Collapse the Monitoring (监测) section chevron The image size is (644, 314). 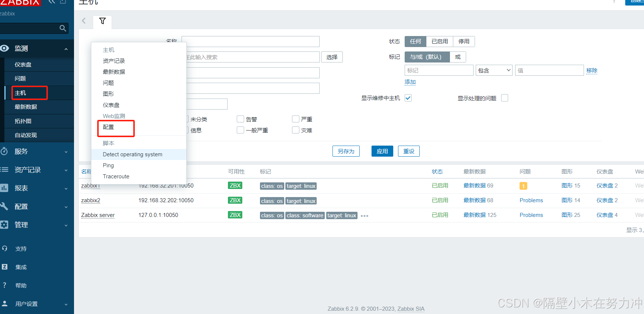pyautogui.click(x=66, y=49)
